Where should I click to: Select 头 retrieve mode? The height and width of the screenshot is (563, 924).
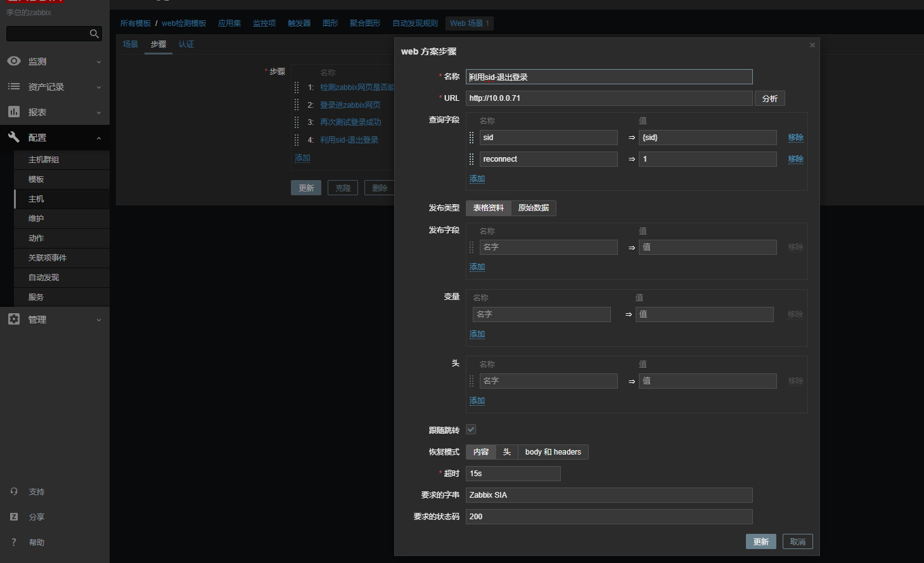[x=507, y=452]
